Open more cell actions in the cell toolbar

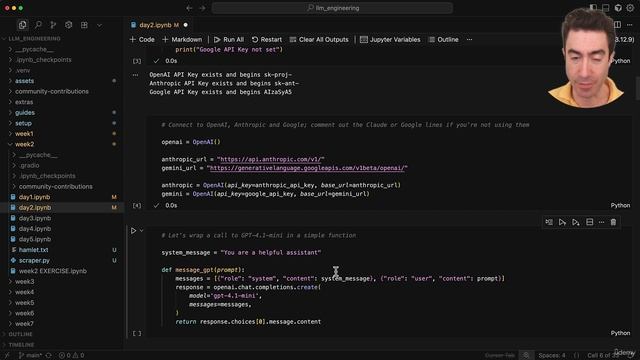(x=601, y=222)
